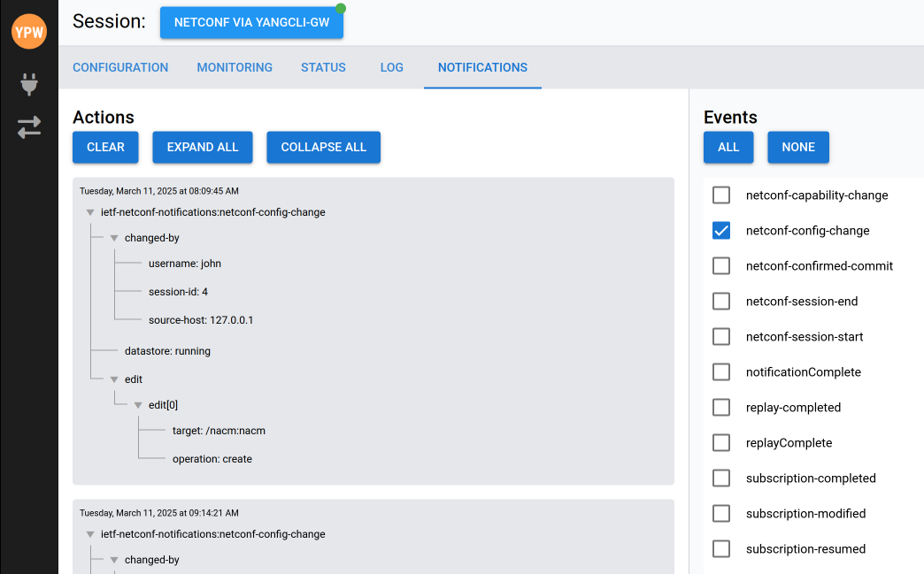This screenshot has height=574, width=924.
Task: Collapse first ietf-netconf-notifications:netconf-config-change node
Action: (90, 213)
